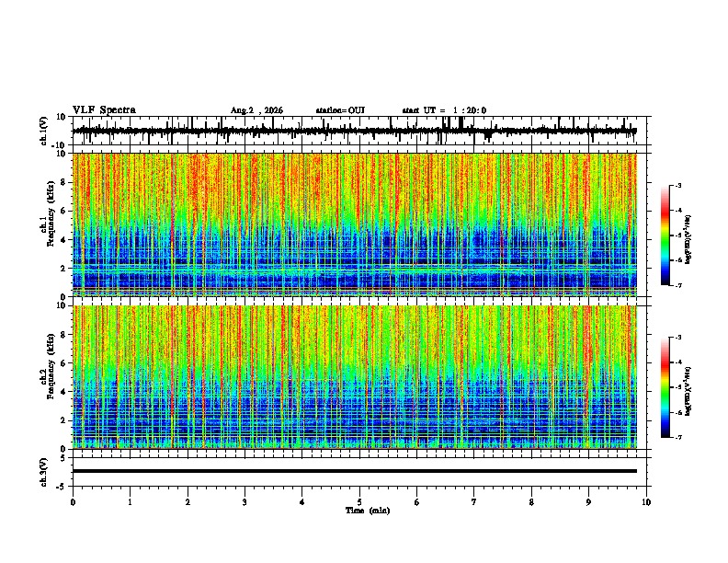
Task: Select the "Aug.2 , 2026" date text
Action: (x=256, y=110)
